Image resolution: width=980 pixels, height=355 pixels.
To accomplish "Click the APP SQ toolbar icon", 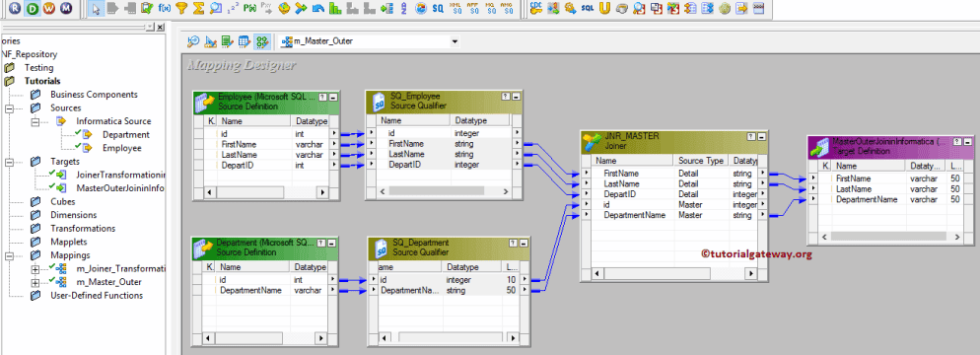I will coord(474,8).
